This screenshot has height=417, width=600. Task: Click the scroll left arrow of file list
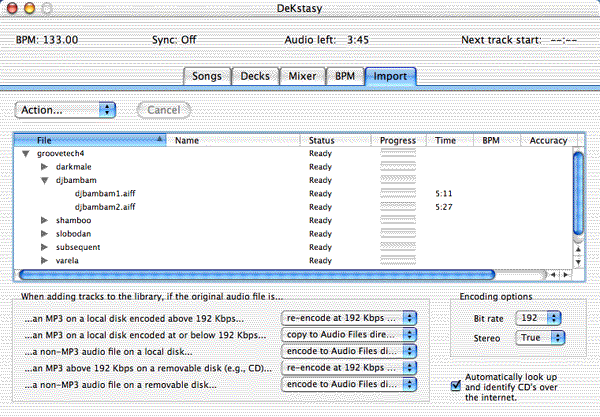point(553,275)
